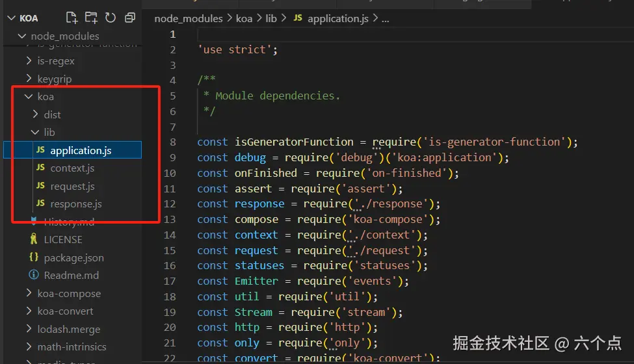634x364 pixels.
Task: Click the './request' path on line 15
Action: click(382, 250)
